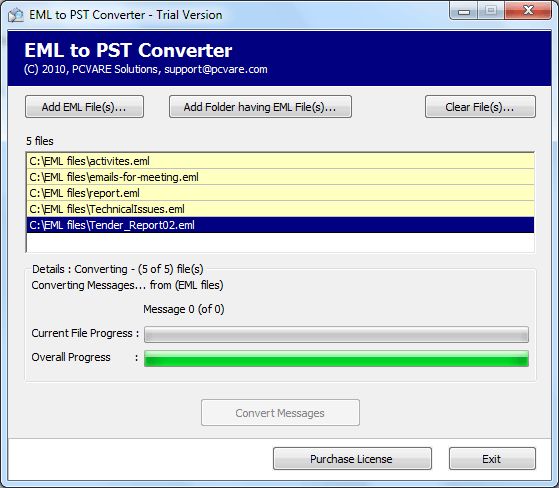Click the Exit button
This screenshot has width=559, height=488.
click(492, 459)
